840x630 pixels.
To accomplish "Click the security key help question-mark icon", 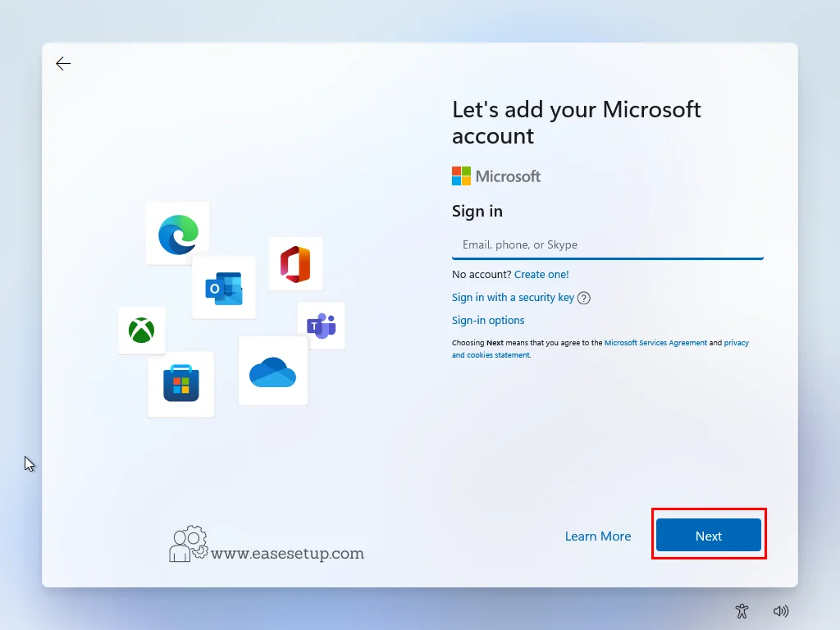I will click(x=584, y=298).
